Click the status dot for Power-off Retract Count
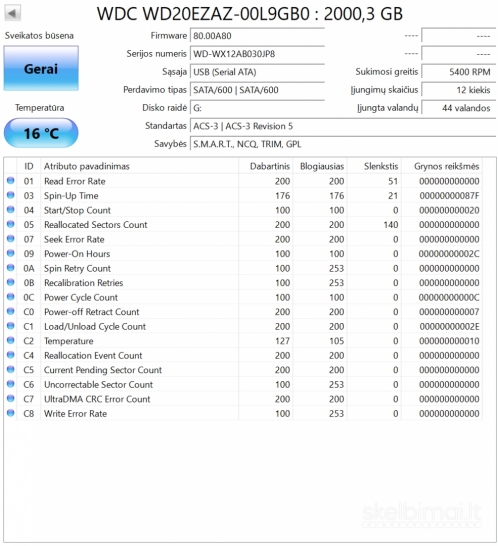 pos(10,312)
